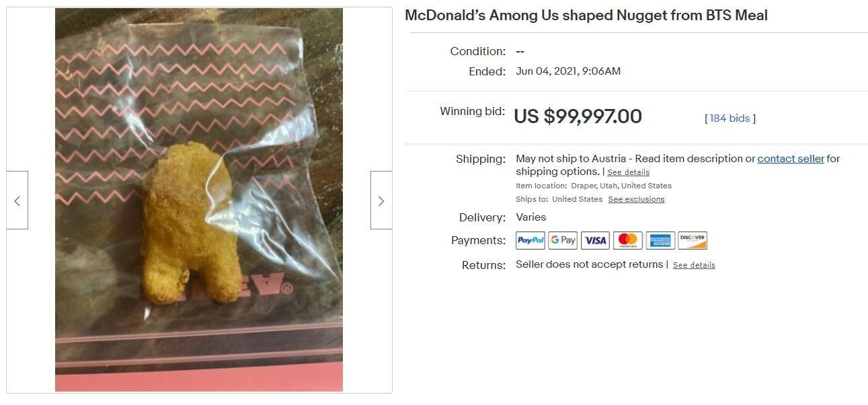Viewport: 868px width, 405px height.
Task: Open shipping See details link
Action: [628, 172]
